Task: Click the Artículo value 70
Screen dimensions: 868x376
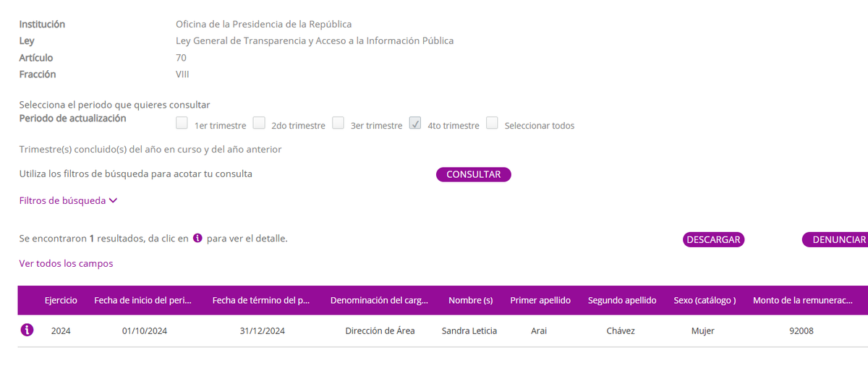Action: pos(181,58)
